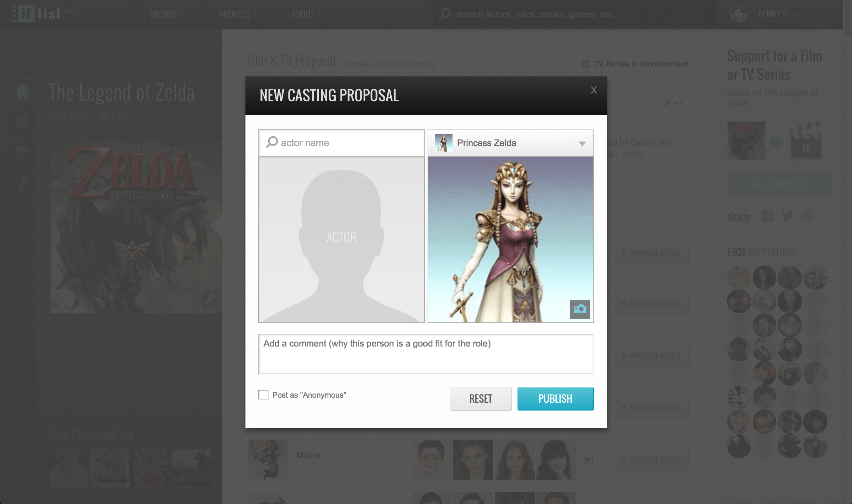Open the Princess Zelda role dropdown

coord(582,143)
